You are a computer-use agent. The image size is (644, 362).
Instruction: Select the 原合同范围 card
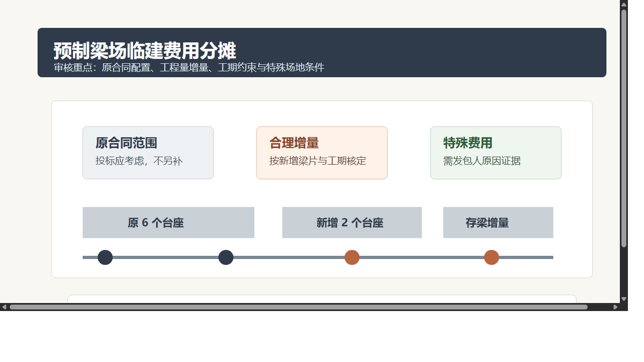point(148,153)
